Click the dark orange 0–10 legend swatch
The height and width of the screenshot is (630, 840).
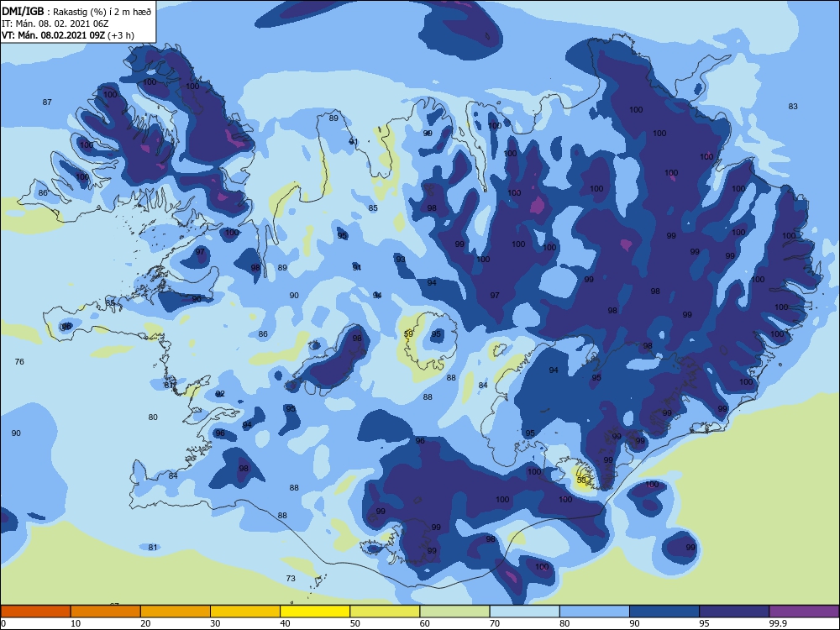point(36,612)
